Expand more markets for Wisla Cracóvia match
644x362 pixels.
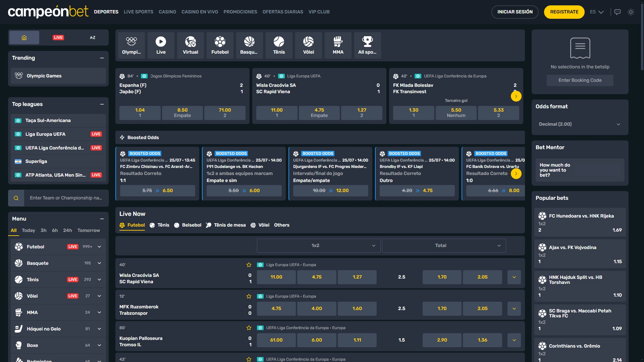pyautogui.click(x=514, y=277)
